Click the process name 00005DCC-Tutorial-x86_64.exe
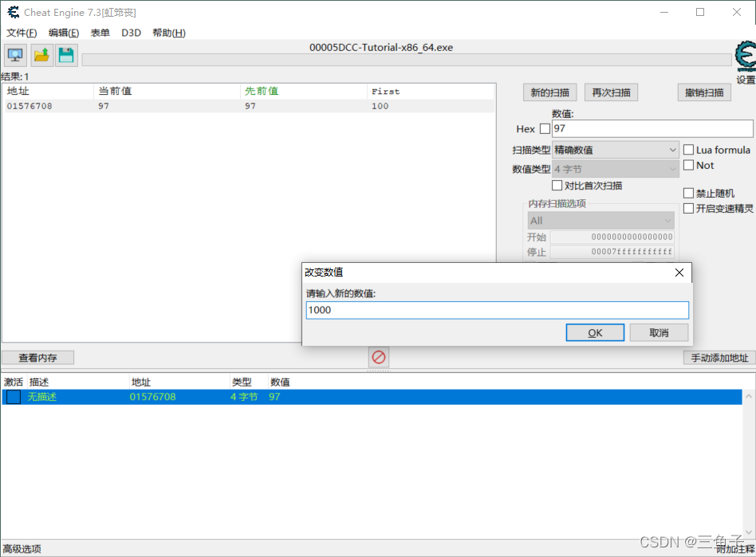 tap(381, 47)
